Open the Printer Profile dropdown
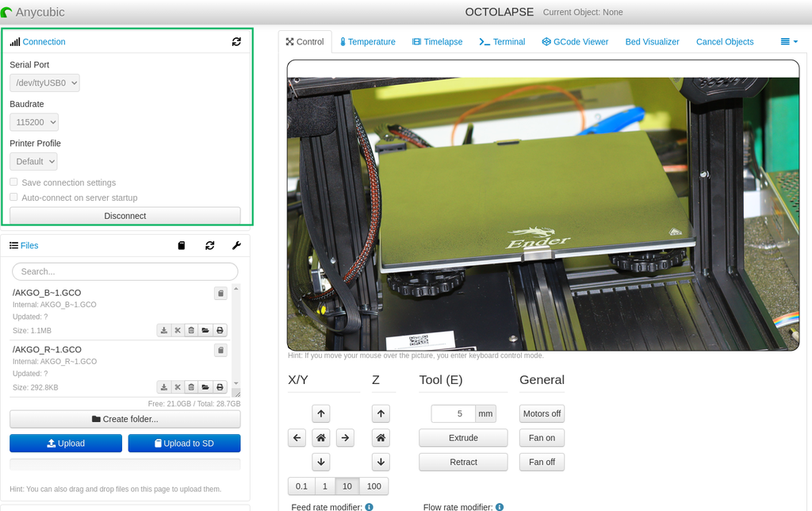The width and height of the screenshot is (812, 511). 33,161
